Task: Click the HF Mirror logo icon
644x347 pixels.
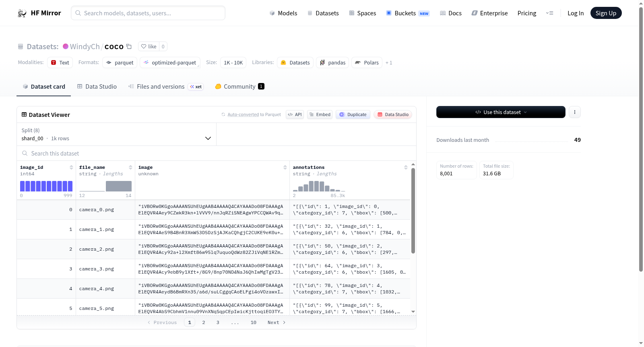Action: point(22,13)
